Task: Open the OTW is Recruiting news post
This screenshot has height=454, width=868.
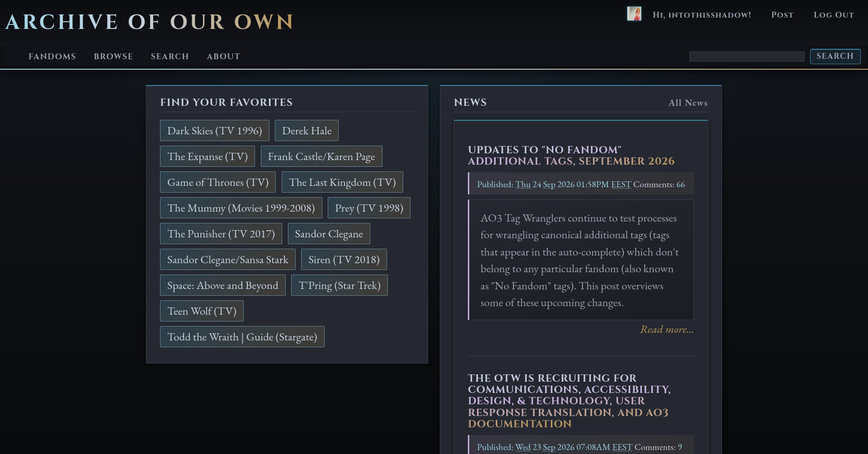Action: pyautogui.click(x=569, y=401)
